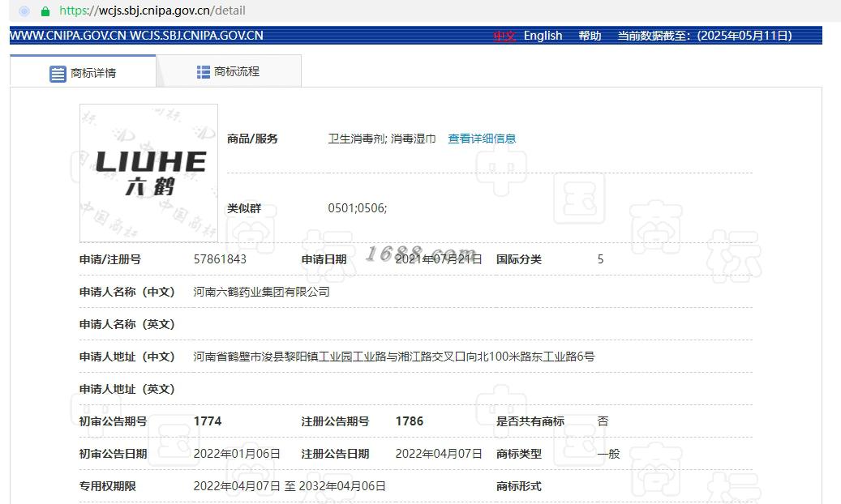841x504 pixels.
Task: Click the 申请人名称（英文） label
Action: coord(127,324)
